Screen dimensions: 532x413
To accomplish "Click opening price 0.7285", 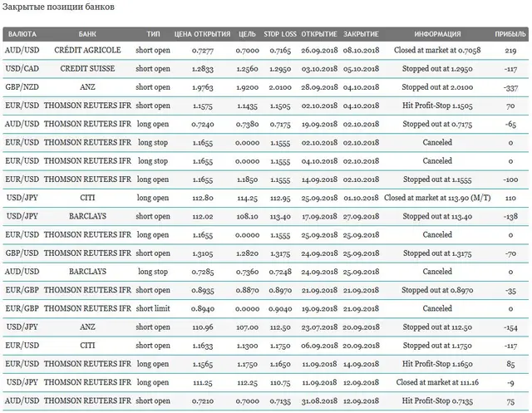I will [203, 272].
